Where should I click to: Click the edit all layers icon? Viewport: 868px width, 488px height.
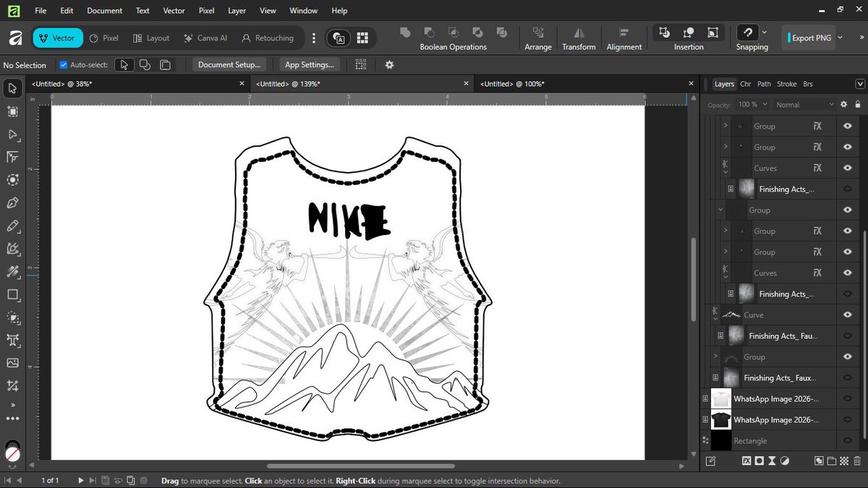point(711,461)
